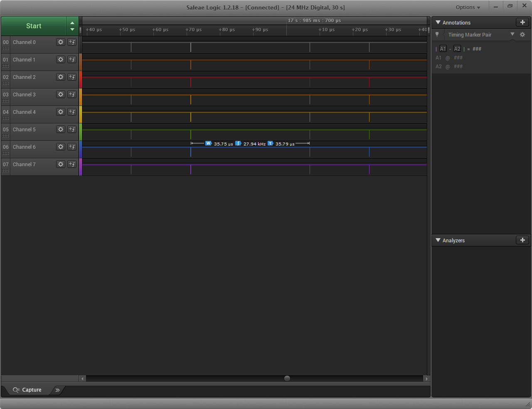Select the Capture tab
This screenshot has height=409, width=532.
[x=27, y=390]
